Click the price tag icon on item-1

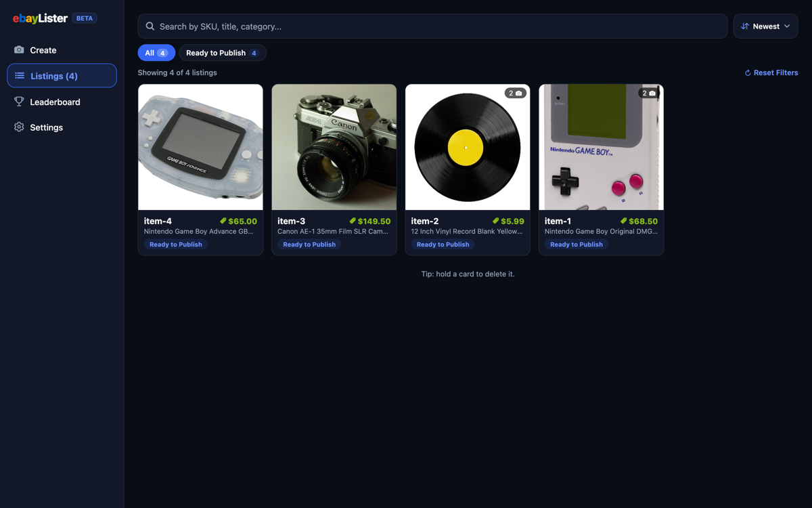624,221
